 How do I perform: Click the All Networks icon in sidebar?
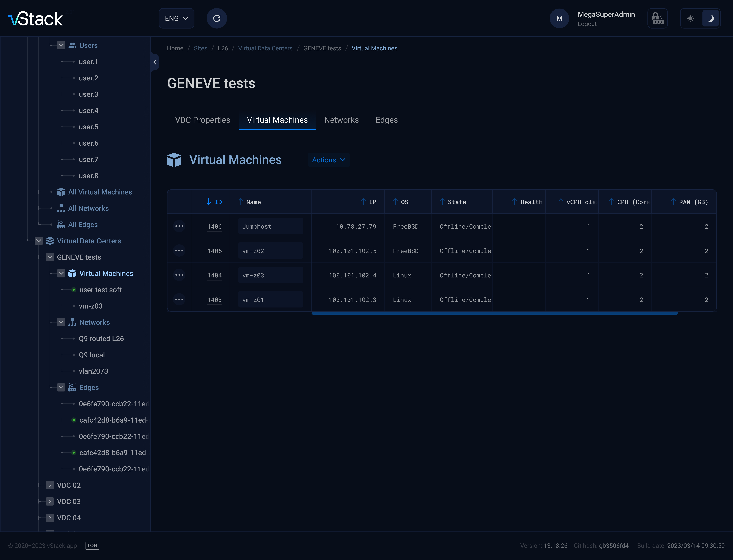(61, 208)
